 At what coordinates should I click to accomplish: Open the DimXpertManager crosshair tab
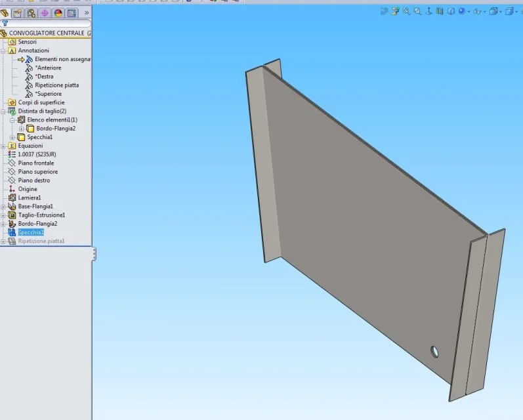tap(45, 13)
